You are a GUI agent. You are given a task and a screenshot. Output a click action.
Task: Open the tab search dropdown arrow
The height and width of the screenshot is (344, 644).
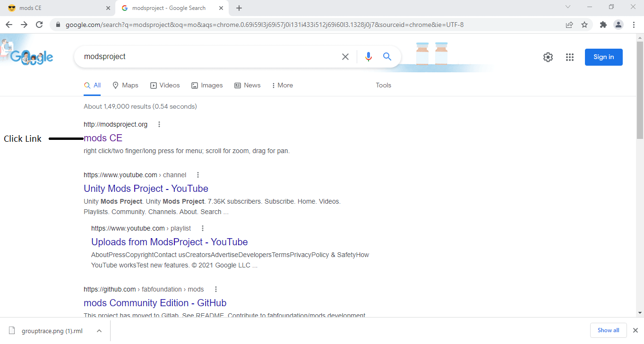coord(568,7)
